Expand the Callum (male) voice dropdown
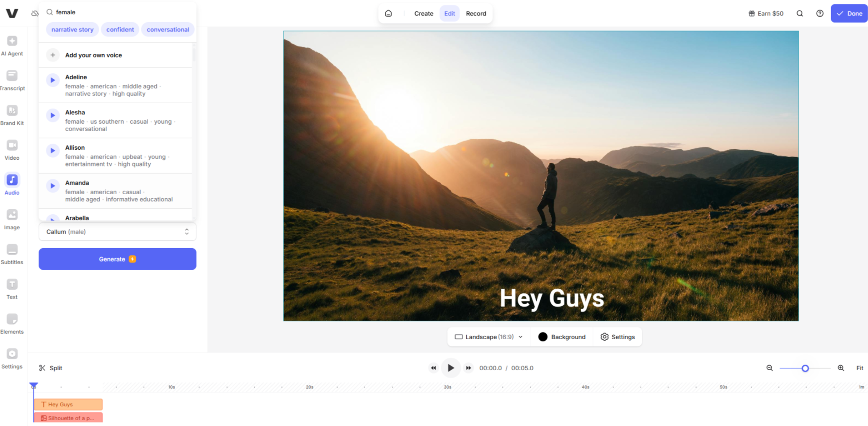 [x=117, y=232]
